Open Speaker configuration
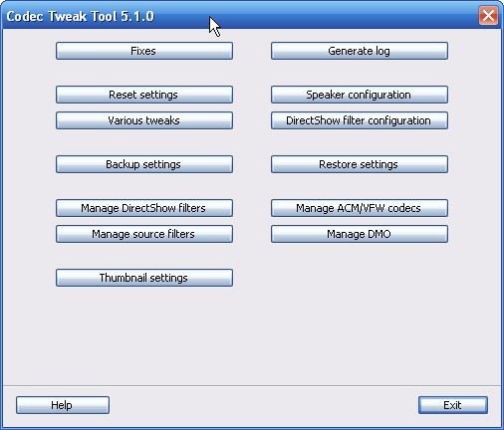 click(360, 95)
